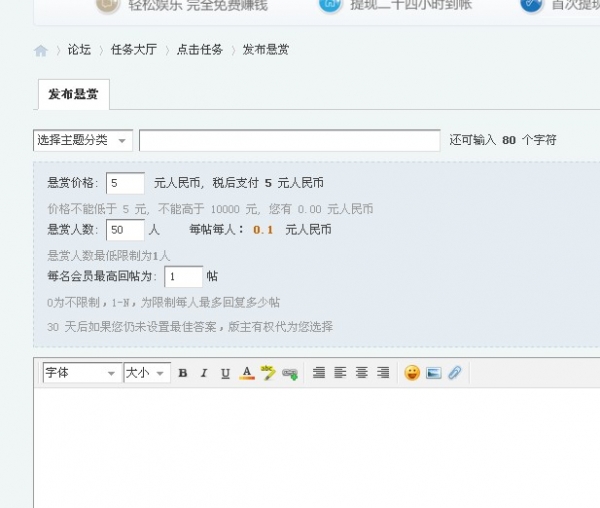Apply bold formatting in editor toolbar
Image resolution: width=600 pixels, height=508 pixels.
tap(183, 373)
